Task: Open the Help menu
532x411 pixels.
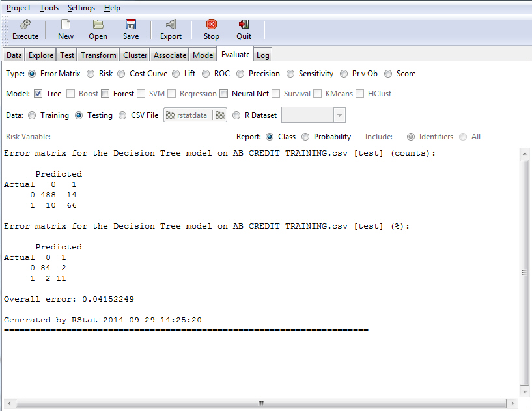Action: 112,7
